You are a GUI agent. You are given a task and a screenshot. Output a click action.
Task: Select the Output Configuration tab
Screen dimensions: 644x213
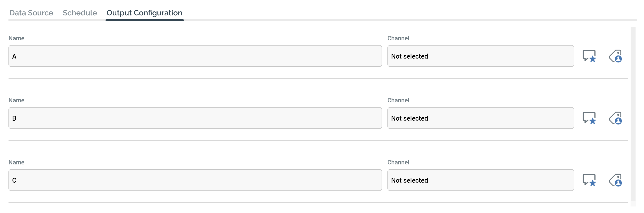[144, 13]
